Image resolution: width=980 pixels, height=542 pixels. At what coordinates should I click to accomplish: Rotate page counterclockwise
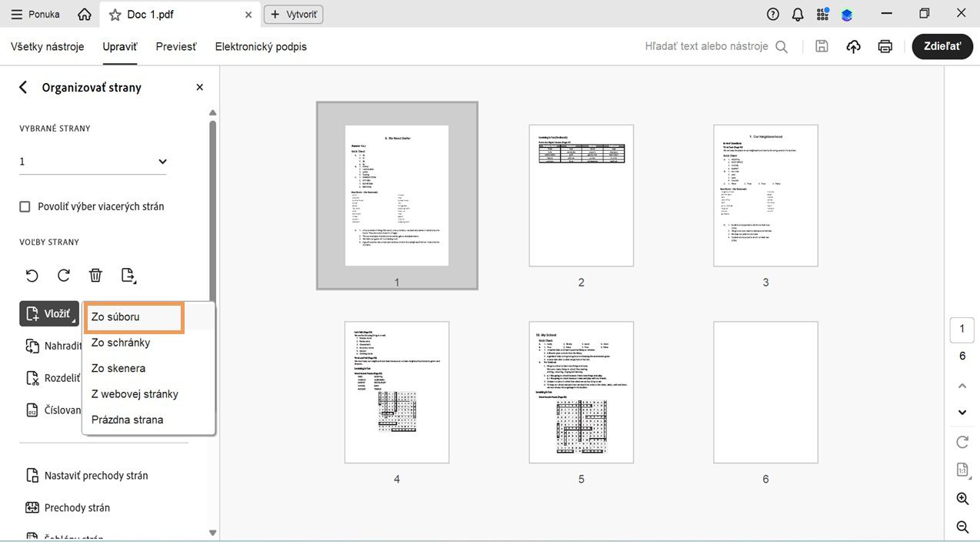click(x=32, y=276)
